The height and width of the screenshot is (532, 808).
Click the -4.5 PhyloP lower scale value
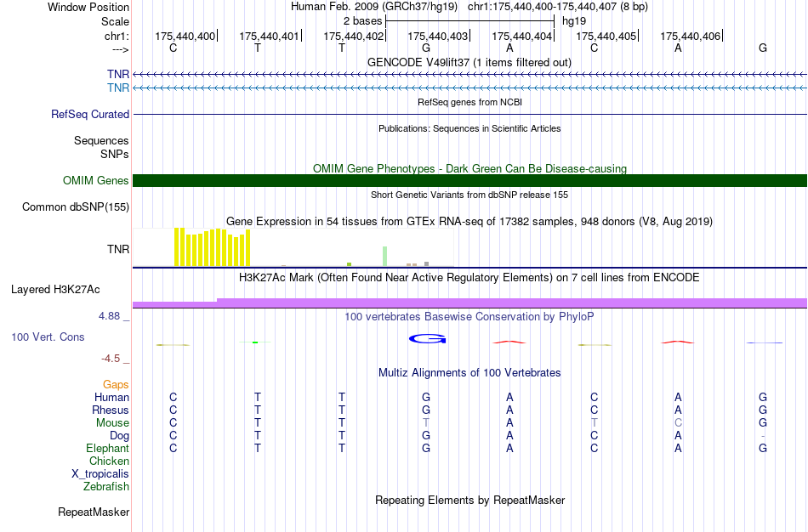[111, 359]
